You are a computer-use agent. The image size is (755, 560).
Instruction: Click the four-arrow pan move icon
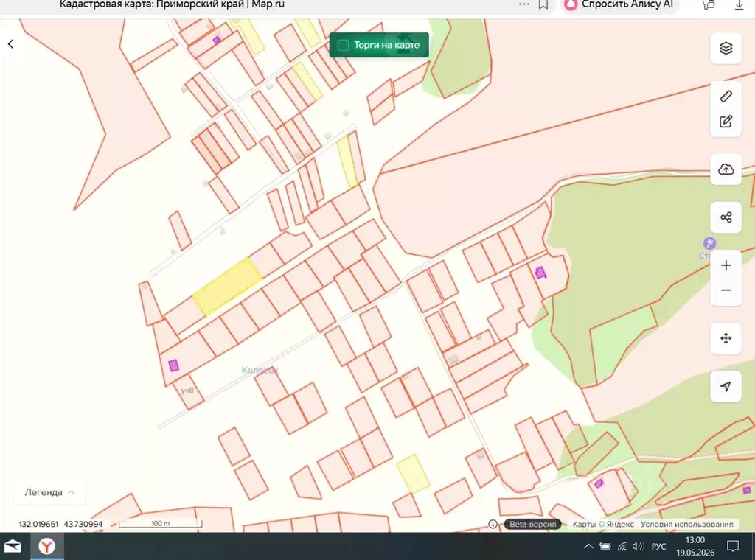[726, 338]
